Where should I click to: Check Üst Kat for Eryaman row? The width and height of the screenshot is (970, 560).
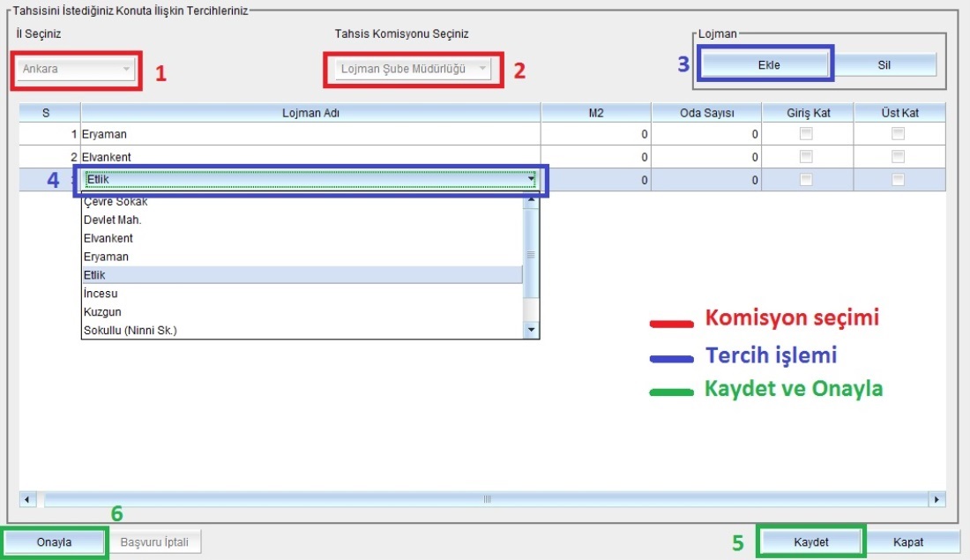[898, 134]
